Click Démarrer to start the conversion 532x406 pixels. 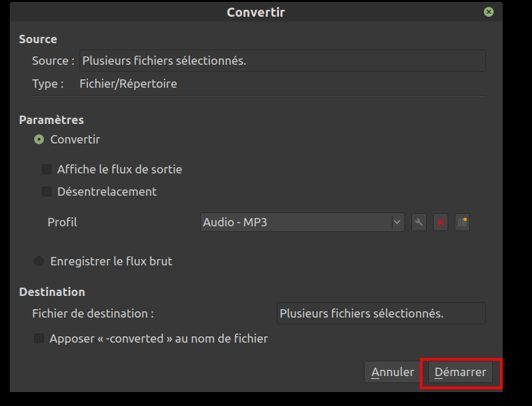(460, 372)
